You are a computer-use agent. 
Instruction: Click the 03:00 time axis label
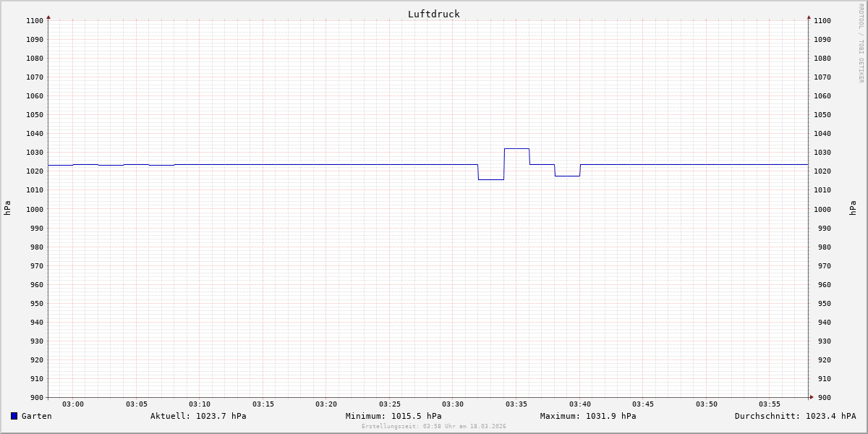tap(73, 404)
